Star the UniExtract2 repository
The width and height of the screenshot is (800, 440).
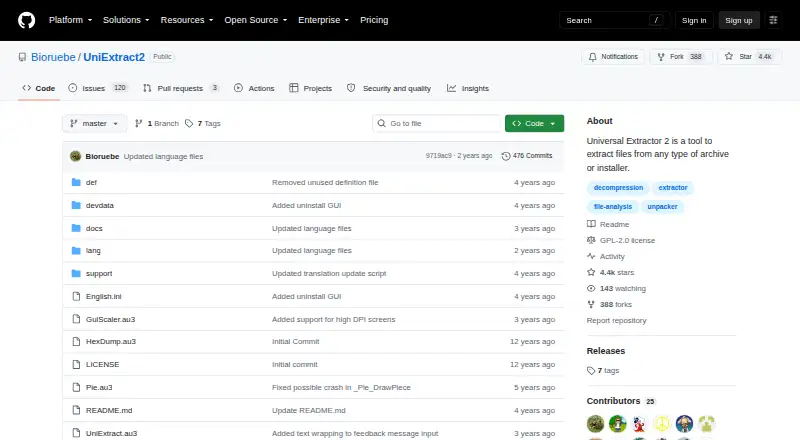[749, 57]
